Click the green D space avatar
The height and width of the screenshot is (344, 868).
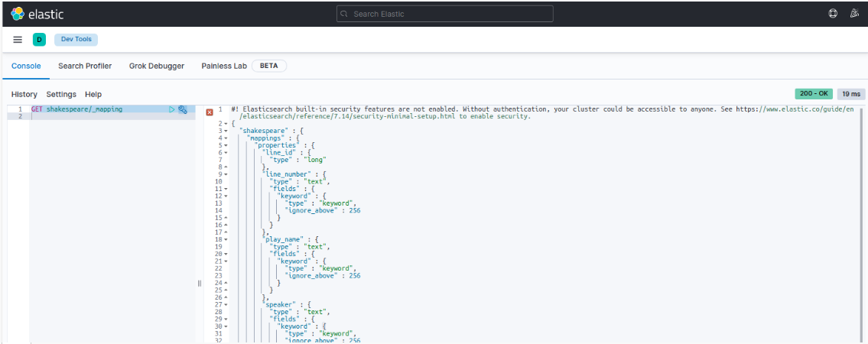click(39, 40)
